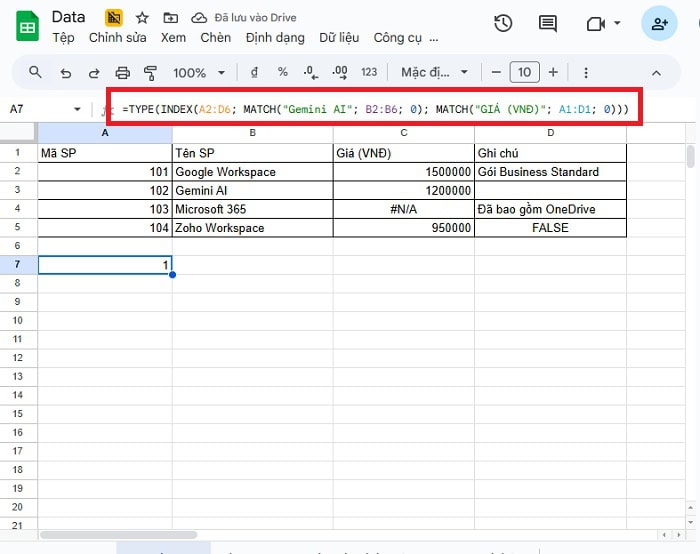Open the video call options arrow
Screen dimensions: 700x554
(617, 24)
